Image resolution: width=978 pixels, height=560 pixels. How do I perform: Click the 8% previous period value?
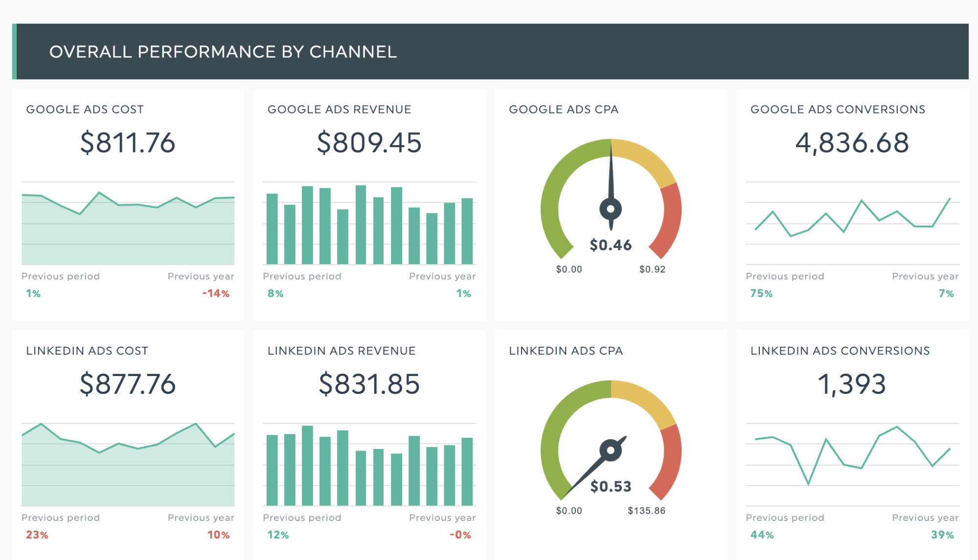275,293
